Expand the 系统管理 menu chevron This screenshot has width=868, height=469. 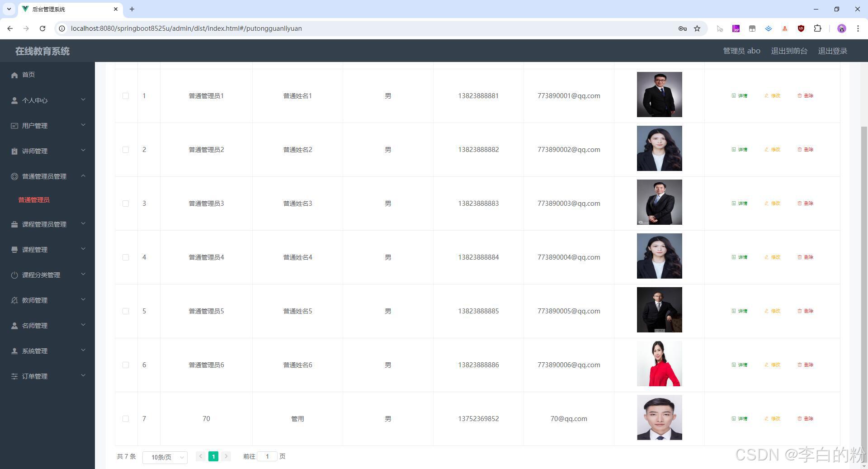click(x=83, y=351)
